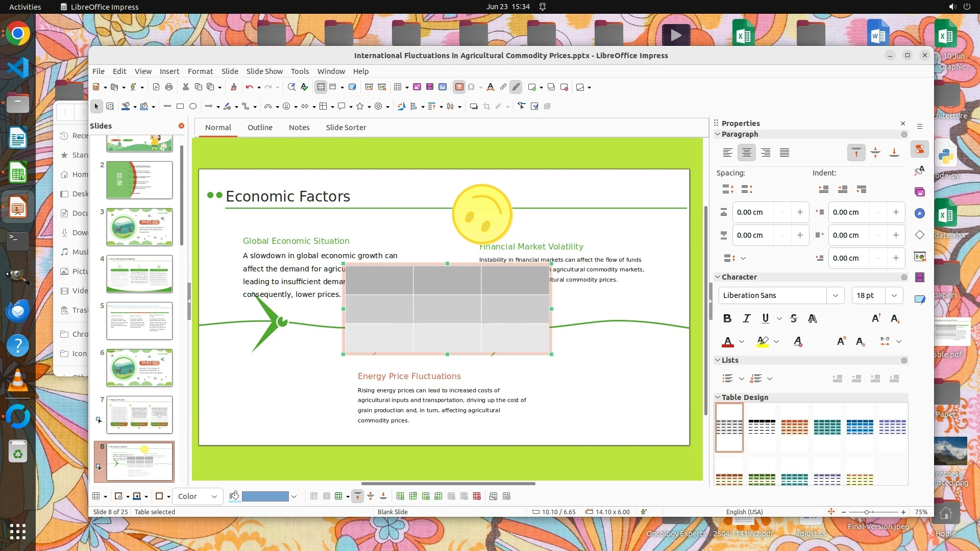The height and width of the screenshot is (551, 980).
Task: Collapse the Table Design section
Action: tap(718, 397)
